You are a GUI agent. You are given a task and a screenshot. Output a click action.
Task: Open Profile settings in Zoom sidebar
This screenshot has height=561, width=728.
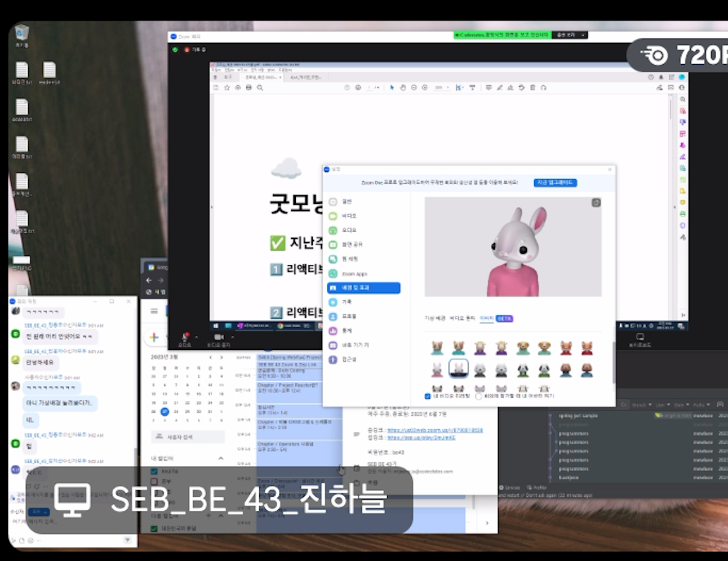click(343, 317)
